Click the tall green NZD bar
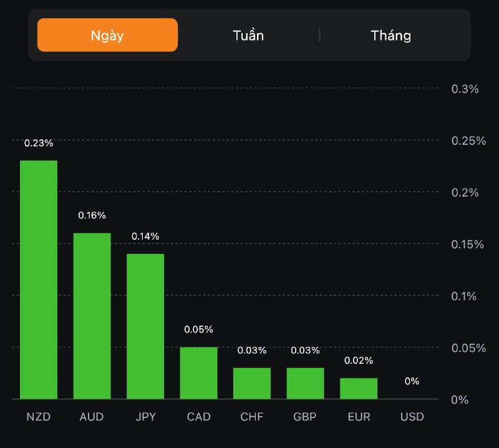The height and width of the screenshot is (448, 499). (39, 280)
